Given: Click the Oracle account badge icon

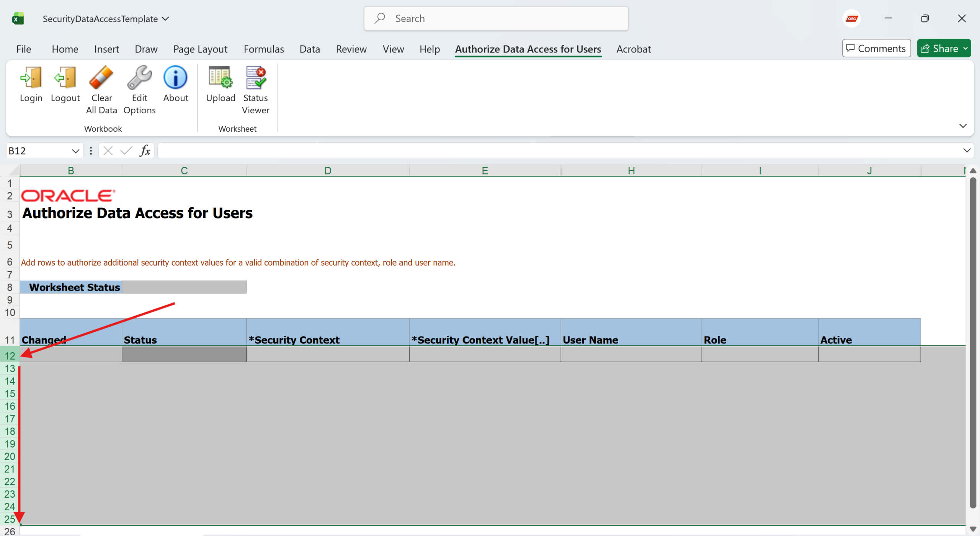Looking at the screenshot, I should point(852,18).
